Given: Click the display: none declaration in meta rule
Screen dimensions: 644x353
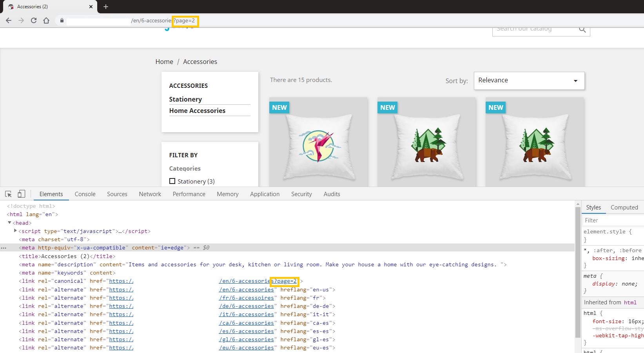Looking at the screenshot, I should click(x=615, y=284).
